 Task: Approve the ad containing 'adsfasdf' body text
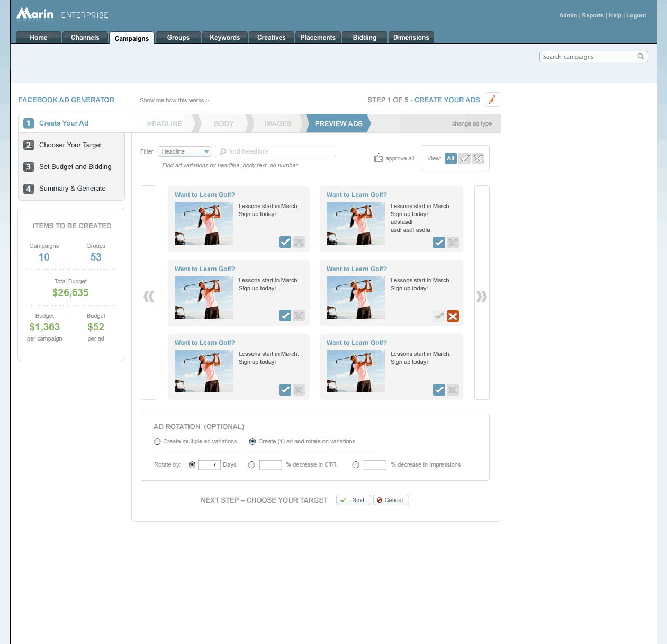[x=439, y=243]
